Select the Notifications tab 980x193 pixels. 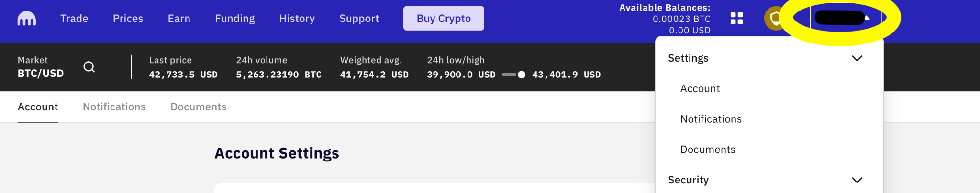(114, 107)
